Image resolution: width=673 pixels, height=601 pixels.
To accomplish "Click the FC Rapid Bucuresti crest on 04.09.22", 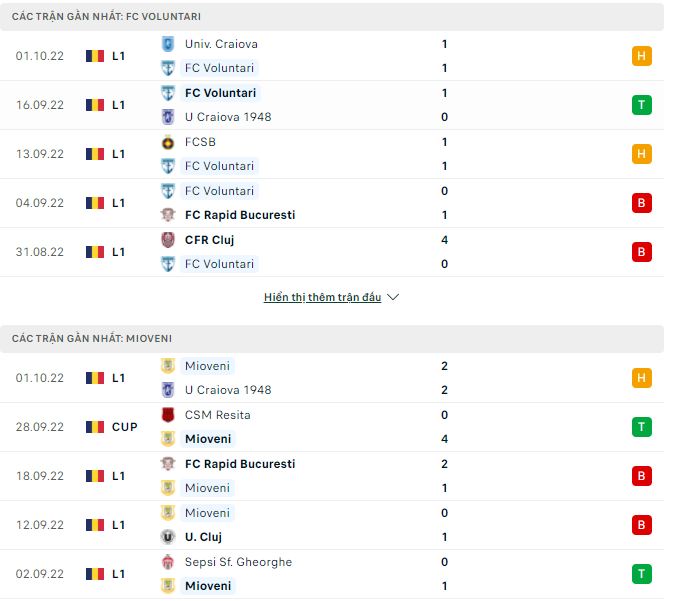I will [168, 215].
